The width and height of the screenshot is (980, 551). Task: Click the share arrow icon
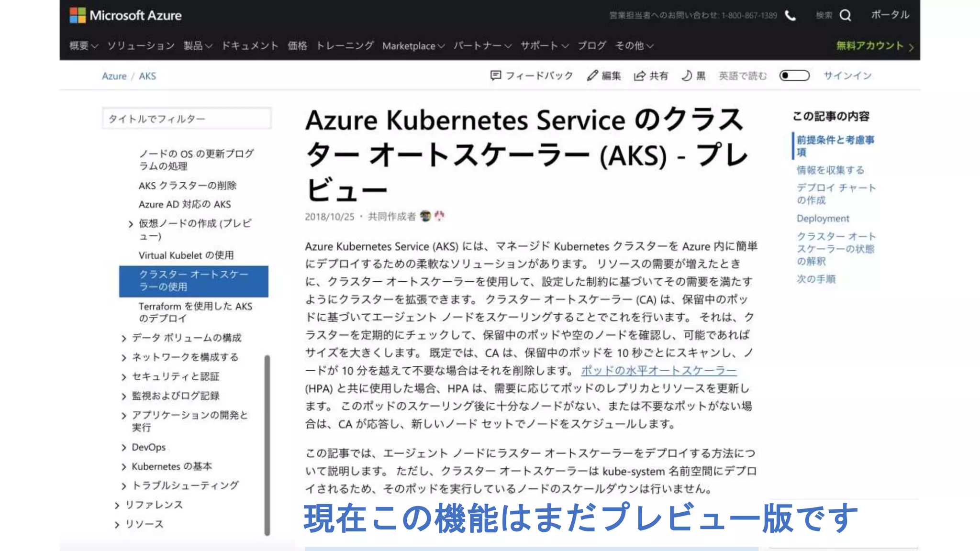coord(639,76)
